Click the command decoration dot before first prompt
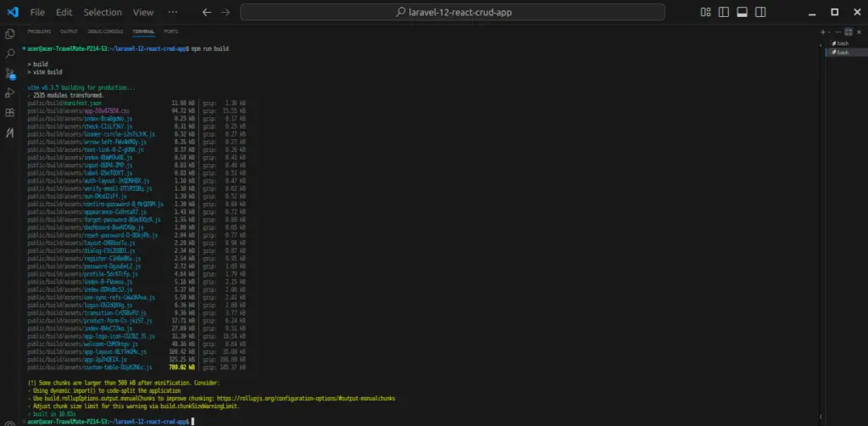Viewport: 868px width, 426px height. 23,48
